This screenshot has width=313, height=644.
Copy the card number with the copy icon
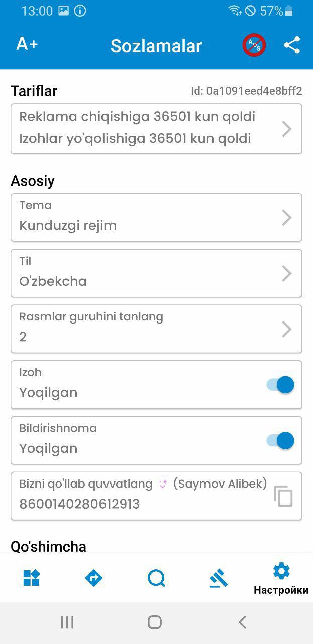tap(284, 496)
